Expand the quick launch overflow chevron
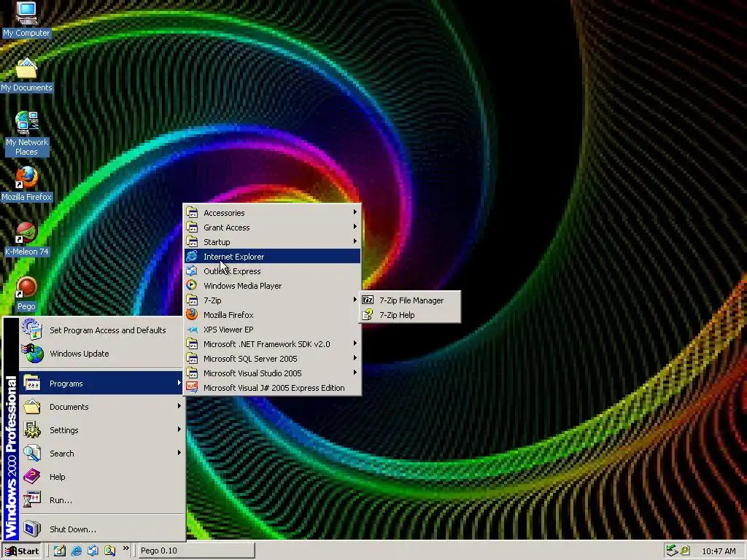The image size is (747, 560). [x=125, y=548]
